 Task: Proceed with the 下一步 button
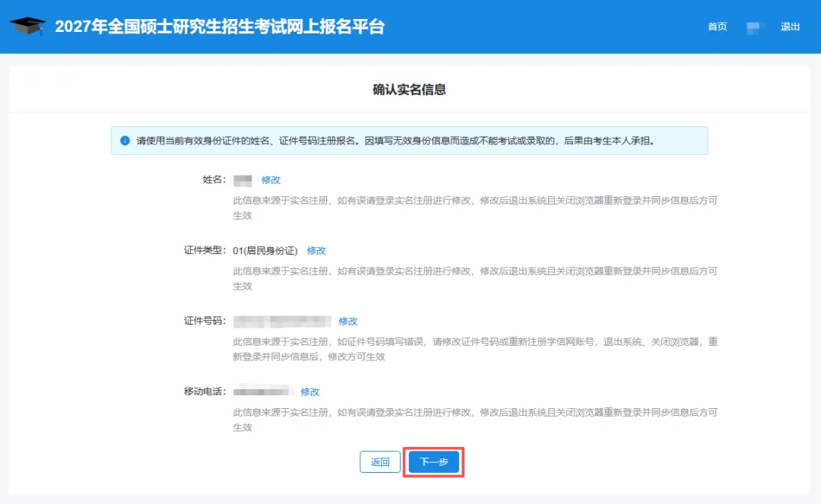click(x=433, y=462)
